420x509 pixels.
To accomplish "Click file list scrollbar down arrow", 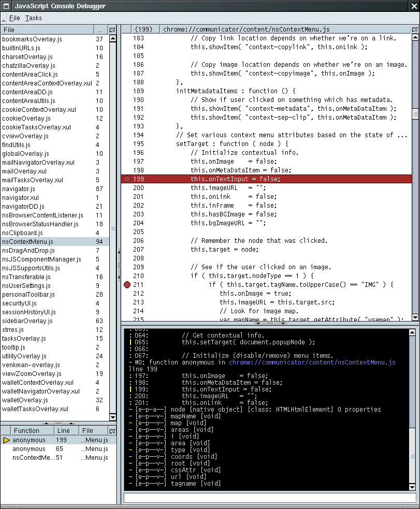I will pos(112,417).
